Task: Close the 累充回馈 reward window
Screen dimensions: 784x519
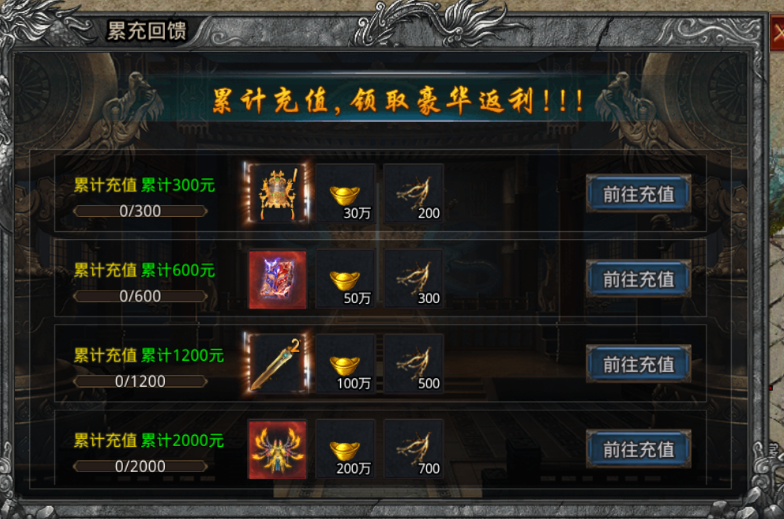Action: pyautogui.click(x=777, y=34)
